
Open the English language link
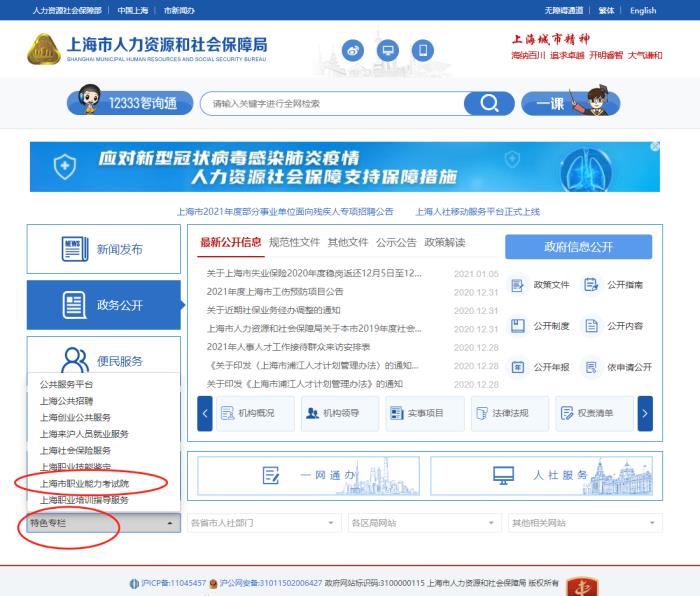coord(643,10)
